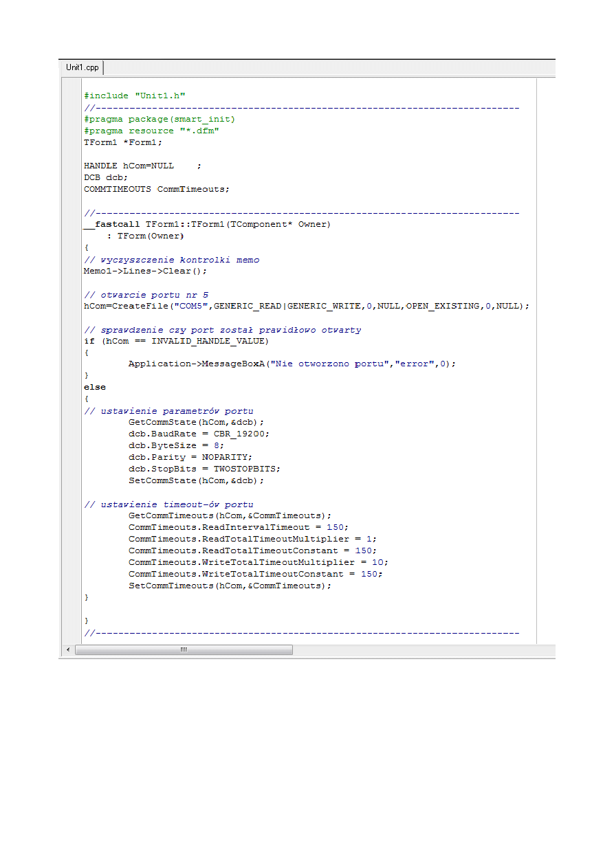Viewport: 614px width, 868px height.
Task: Click the #pragma package(smart_init) line
Action: point(160,120)
